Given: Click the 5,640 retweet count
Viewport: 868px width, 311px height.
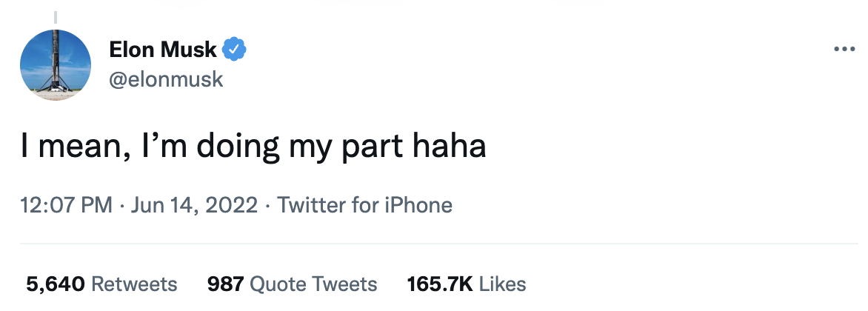Looking at the screenshot, I should point(56,284).
